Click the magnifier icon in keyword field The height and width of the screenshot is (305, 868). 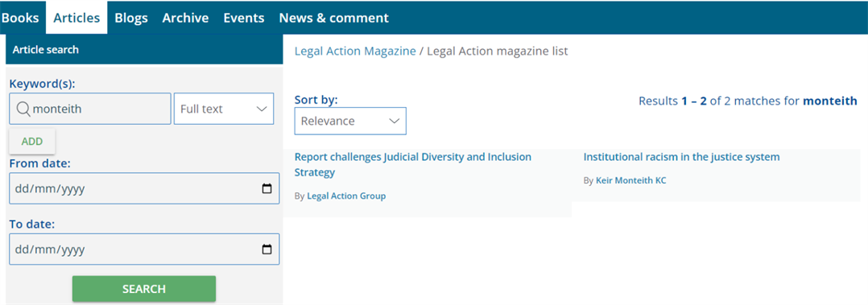click(x=23, y=109)
